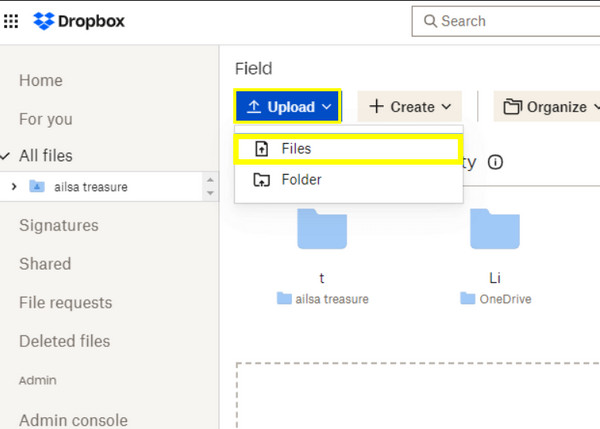Click the Admin section label
Image resolution: width=600 pixels, height=429 pixels.
coord(38,380)
